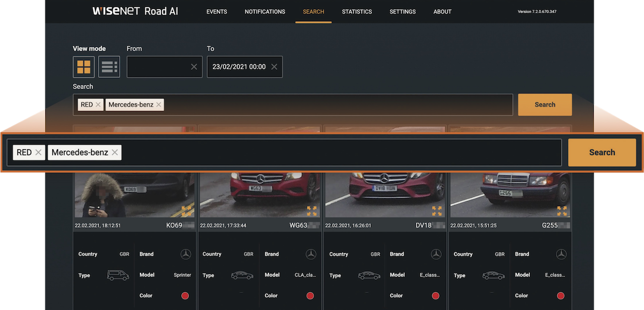Click the car type icon on WG63 card
644x310 pixels.
coord(242,275)
